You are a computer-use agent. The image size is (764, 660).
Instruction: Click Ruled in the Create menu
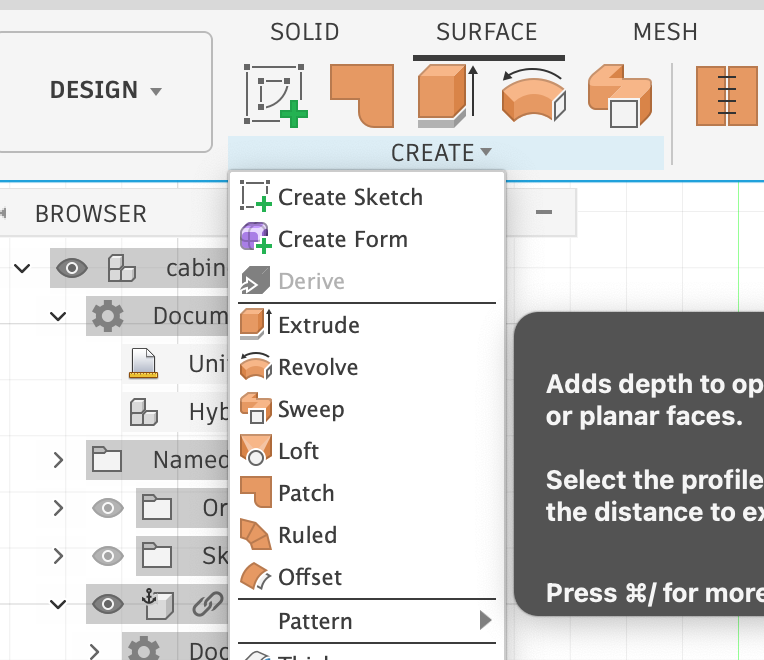367,535
